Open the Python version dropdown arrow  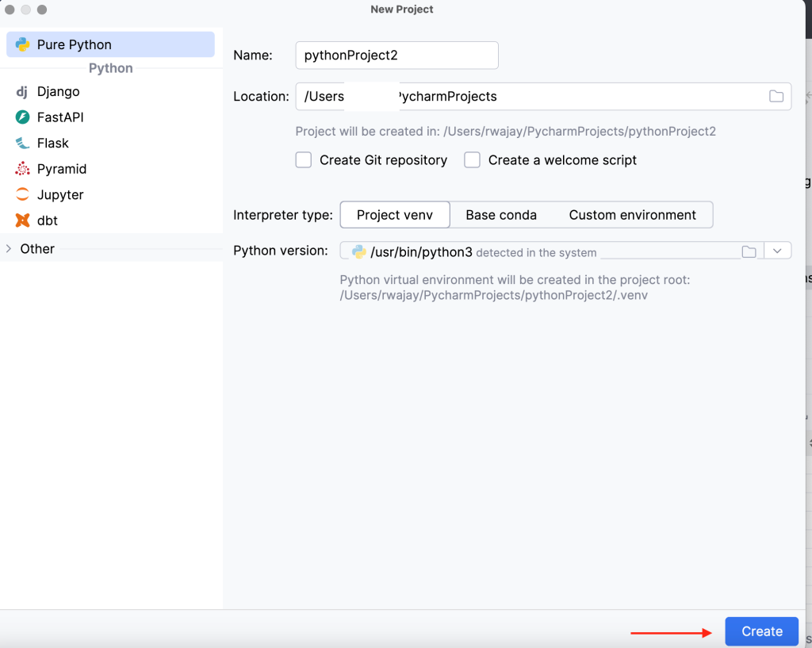click(x=778, y=250)
